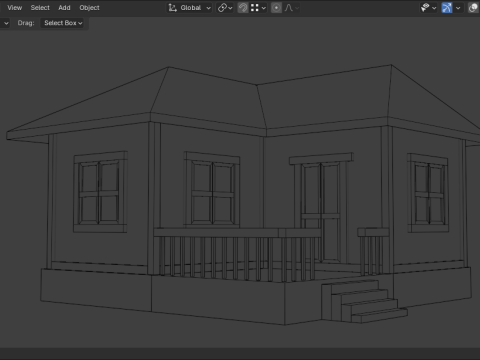This screenshot has height=360, width=480.
Task: Click the snapping increment grid icon
Action: [255, 8]
